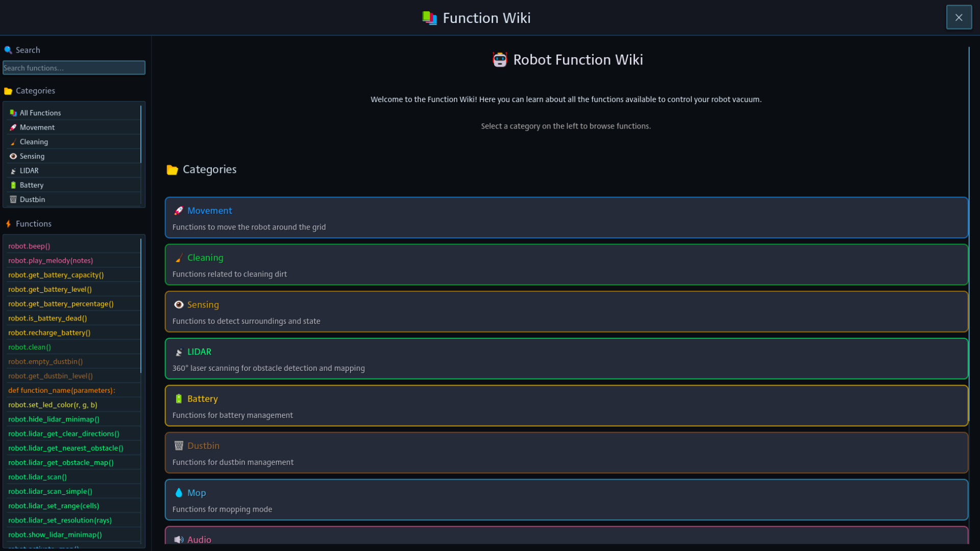The width and height of the screenshot is (980, 551).
Task: Click the eye icon on the Sensing card
Action: 179,305
